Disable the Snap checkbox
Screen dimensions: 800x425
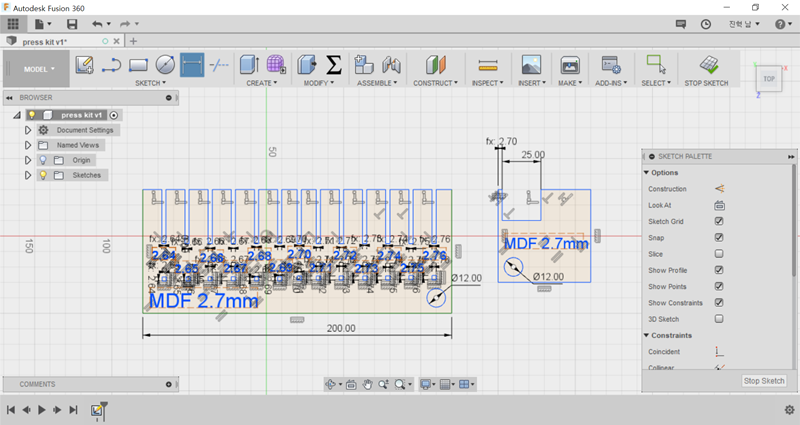[719, 237]
